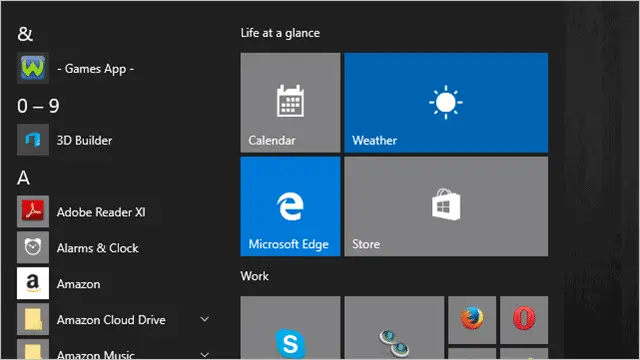
Task: Click the 3D Builder icon
Action: click(x=33, y=140)
